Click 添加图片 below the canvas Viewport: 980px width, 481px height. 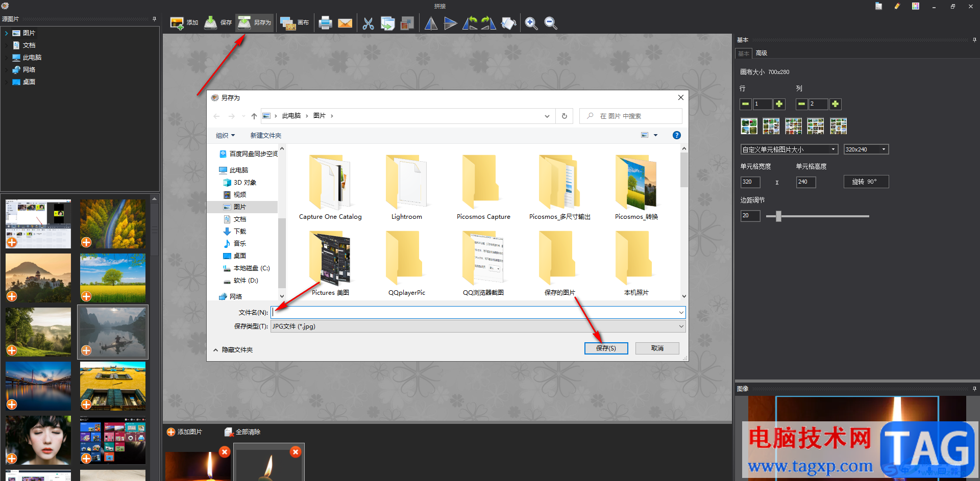pyautogui.click(x=184, y=432)
